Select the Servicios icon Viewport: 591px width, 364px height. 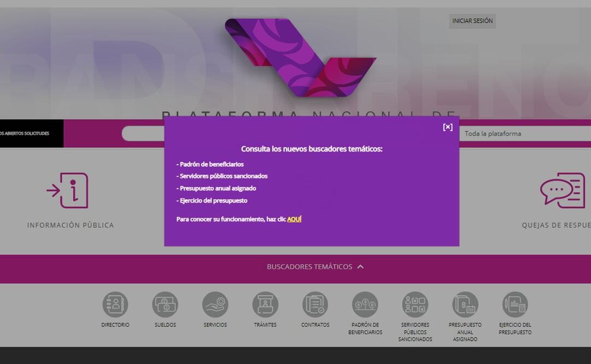[215, 305]
